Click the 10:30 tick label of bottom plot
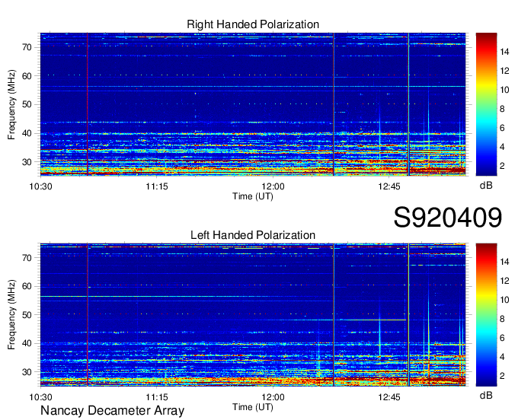Screen dimensions: 518x420 click(x=40, y=397)
